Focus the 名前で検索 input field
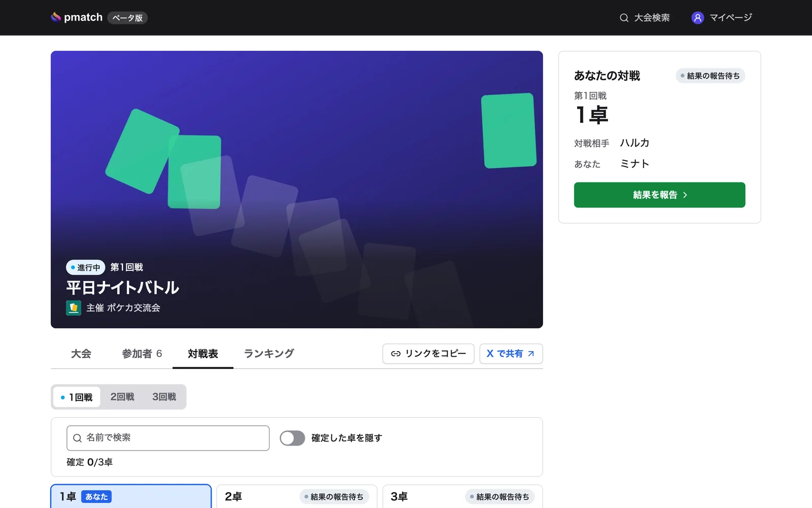This screenshot has height=508, width=812. [x=168, y=438]
